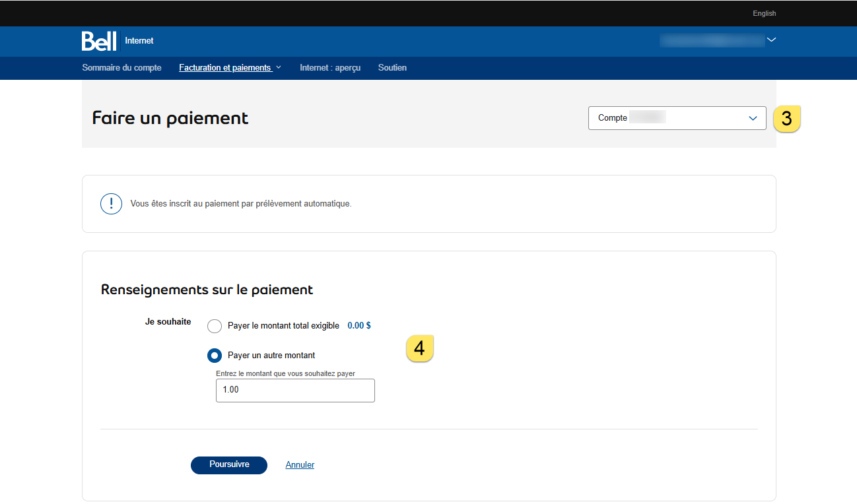This screenshot has width=857, height=504.
Task: Open the Compte selection dropdown
Action: tap(677, 118)
